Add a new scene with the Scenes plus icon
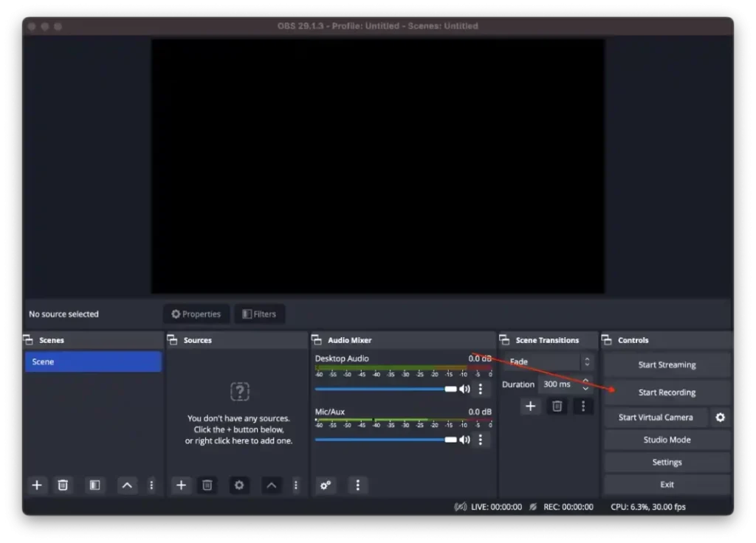 [x=37, y=485]
